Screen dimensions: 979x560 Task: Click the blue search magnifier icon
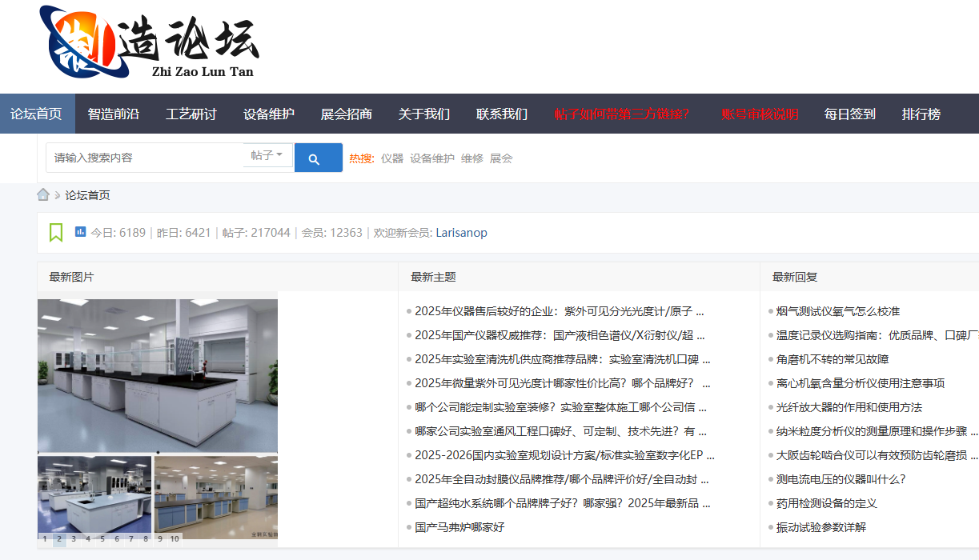tap(318, 157)
